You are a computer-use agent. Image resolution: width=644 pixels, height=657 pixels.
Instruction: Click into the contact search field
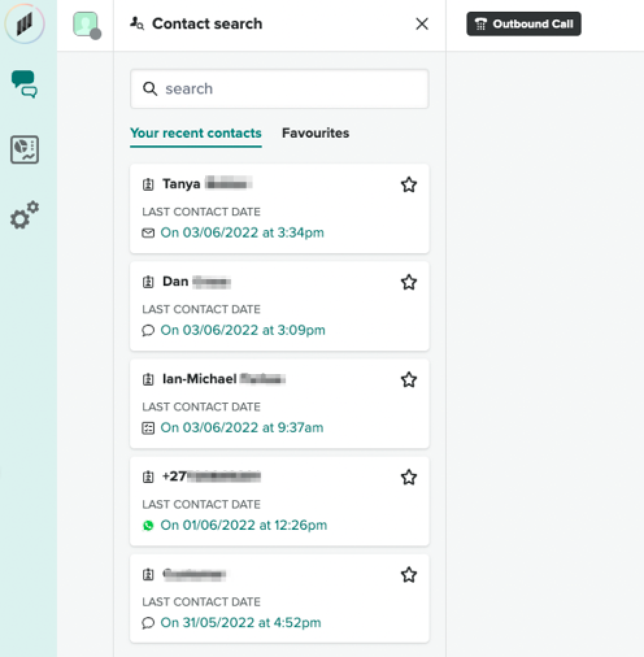point(286,89)
